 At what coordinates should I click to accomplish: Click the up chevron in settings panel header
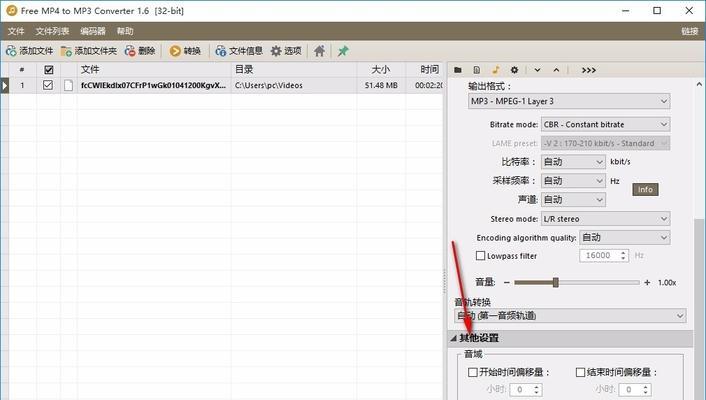pos(557,70)
